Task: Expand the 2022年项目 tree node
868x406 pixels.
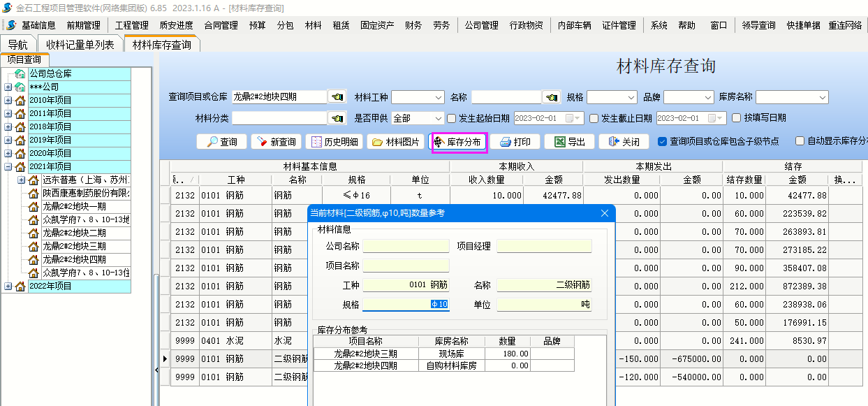Action: 8,286
